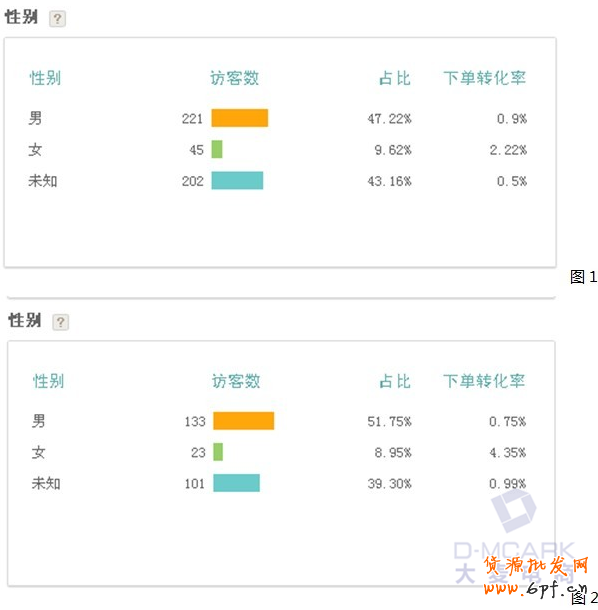598x610 pixels.
Task: Click the 下单转化率 header in the second table
Action: point(484,381)
